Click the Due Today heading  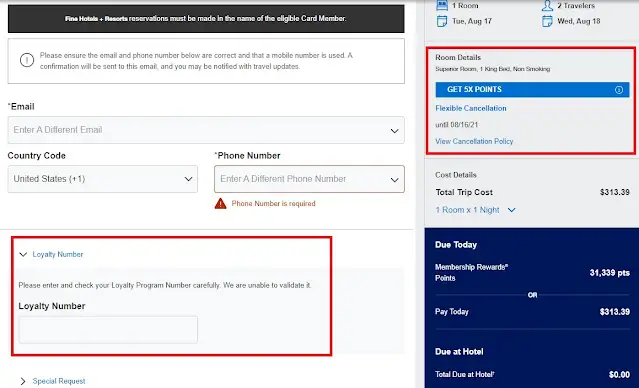(x=456, y=245)
